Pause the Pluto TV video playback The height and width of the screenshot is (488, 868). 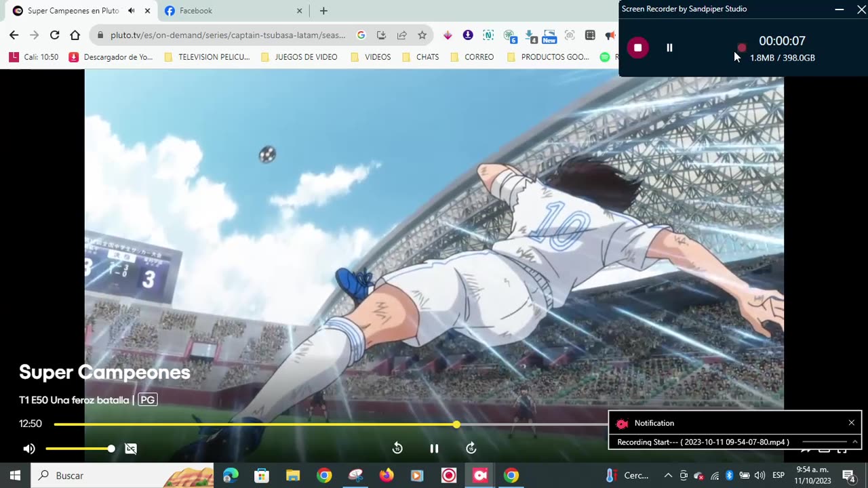click(434, 448)
